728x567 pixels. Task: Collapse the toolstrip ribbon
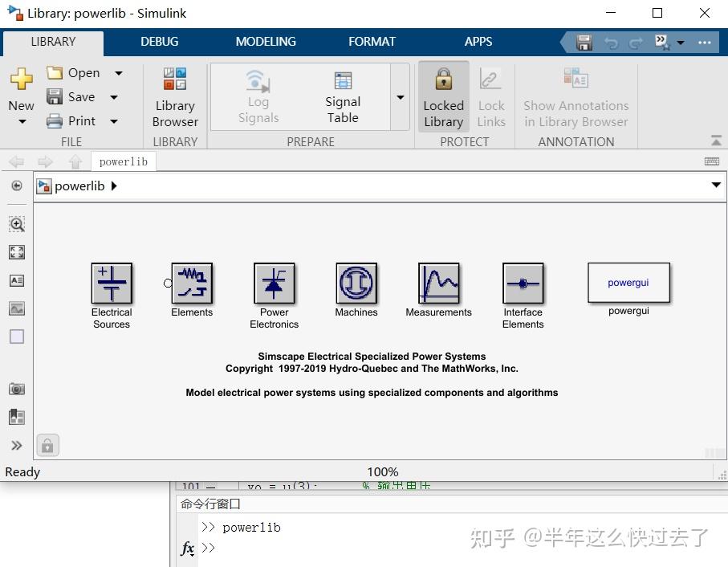point(716,141)
